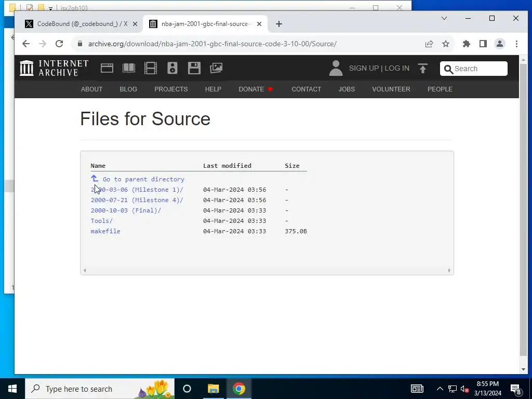Bookmark this tab with the star

pyautogui.click(x=445, y=44)
